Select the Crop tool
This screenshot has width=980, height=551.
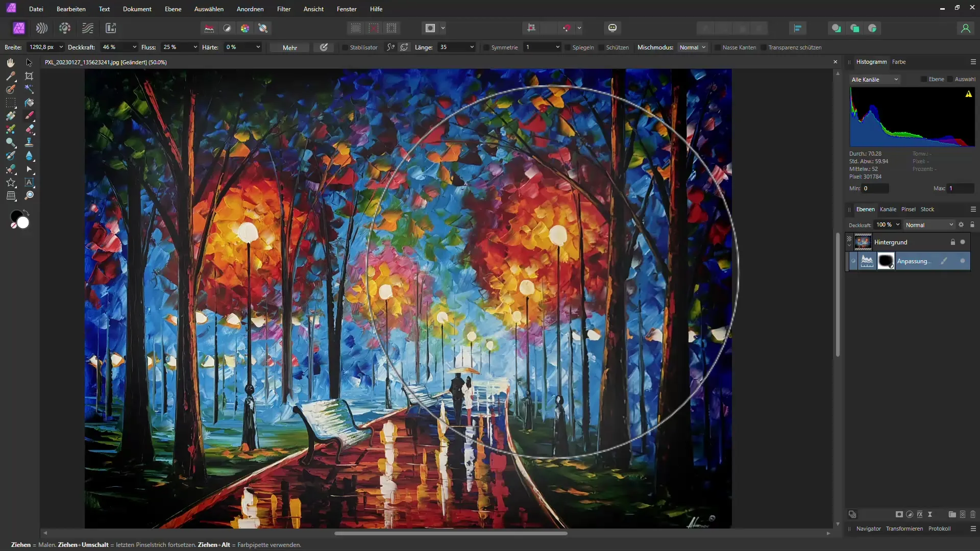point(29,76)
